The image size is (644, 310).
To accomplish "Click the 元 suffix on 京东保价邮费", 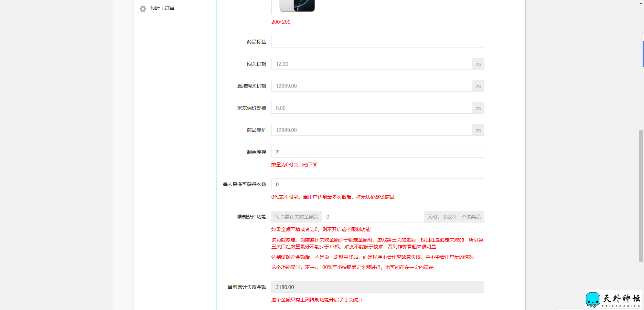I will pyautogui.click(x=478, y=108).
